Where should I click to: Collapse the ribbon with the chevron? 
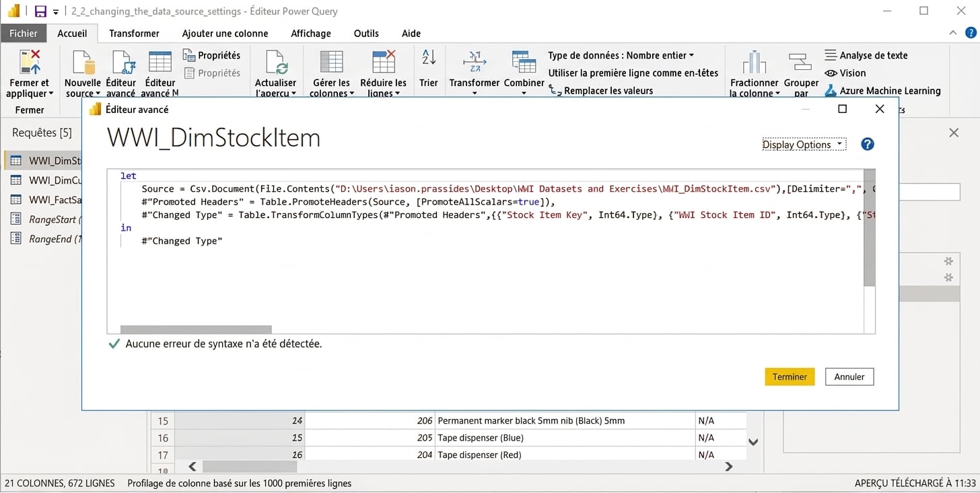coord(952,33)
